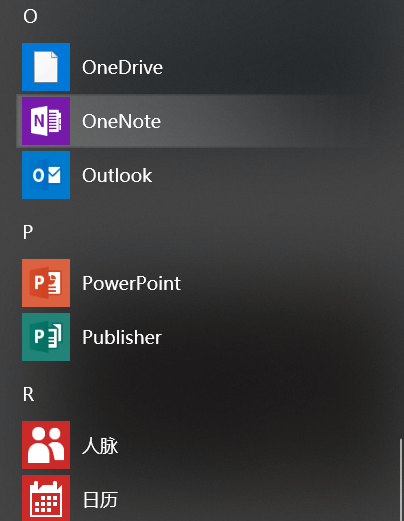Launch OneNote from its purple icon
The width and height of the screenshot is (404, 521).
point(46,121)
